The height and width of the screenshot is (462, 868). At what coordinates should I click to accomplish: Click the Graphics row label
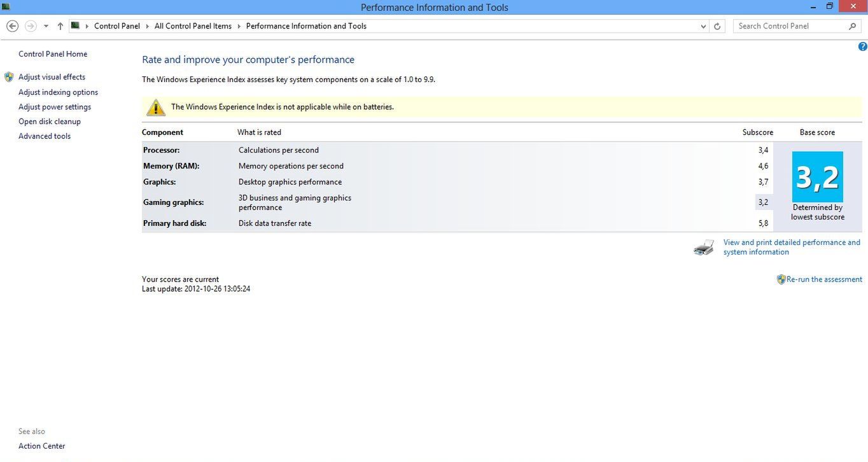click(160, 182)
